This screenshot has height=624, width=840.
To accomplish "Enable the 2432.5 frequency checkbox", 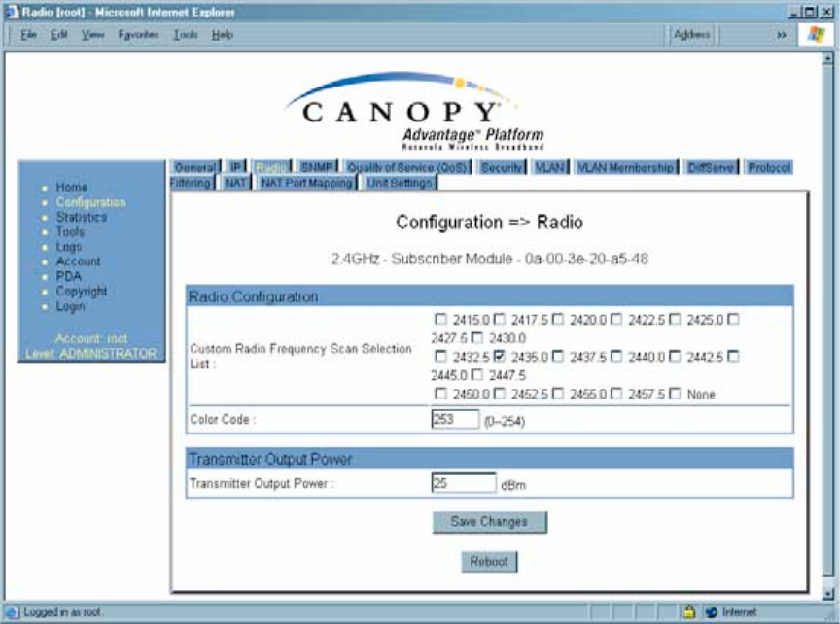I will pyautogui.click(x=440, y=356).
